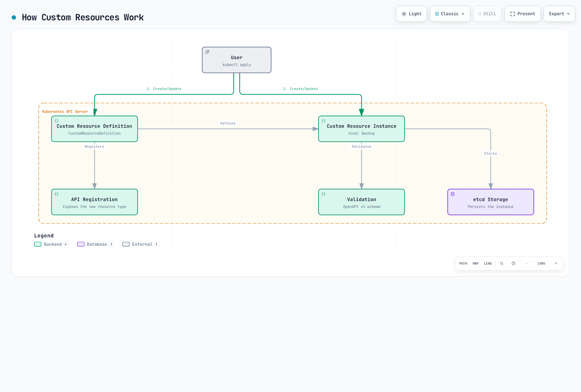Viewport: 581px width, 392px height.
Task: Open the Export dropdown menu
Action: pyautogui.click(x=559, y=14)
